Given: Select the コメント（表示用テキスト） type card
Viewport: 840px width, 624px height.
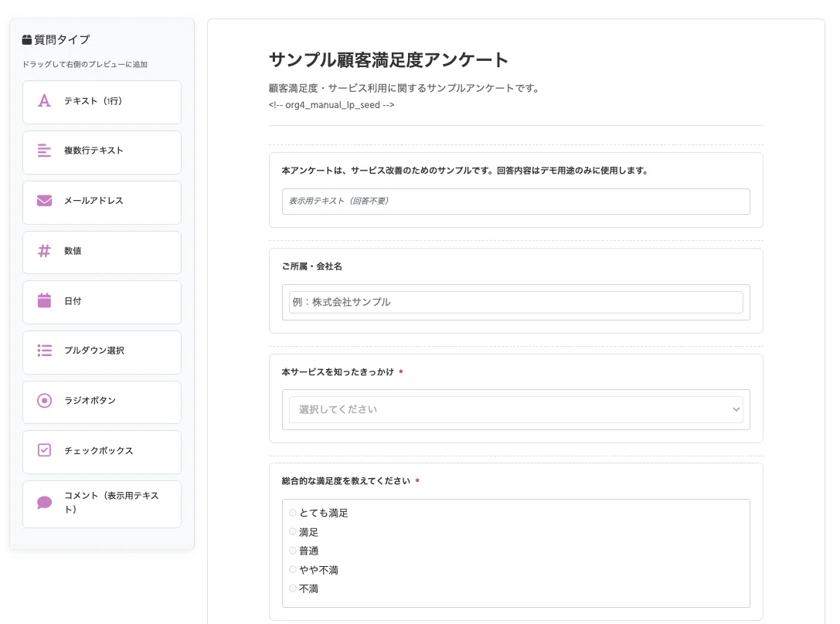Looking at the screenshot, I should coord(102,504).
